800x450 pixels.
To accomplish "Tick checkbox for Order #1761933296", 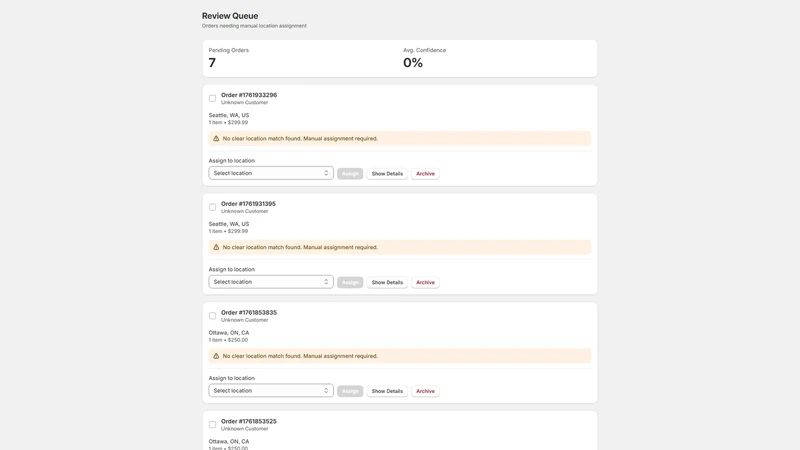I will point(212,98).
